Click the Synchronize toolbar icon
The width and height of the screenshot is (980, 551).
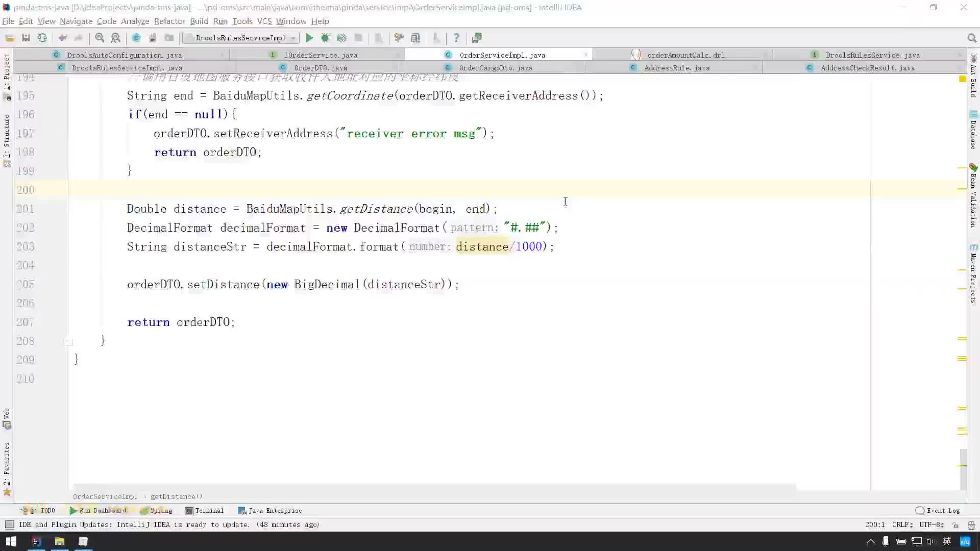point(42,38)
